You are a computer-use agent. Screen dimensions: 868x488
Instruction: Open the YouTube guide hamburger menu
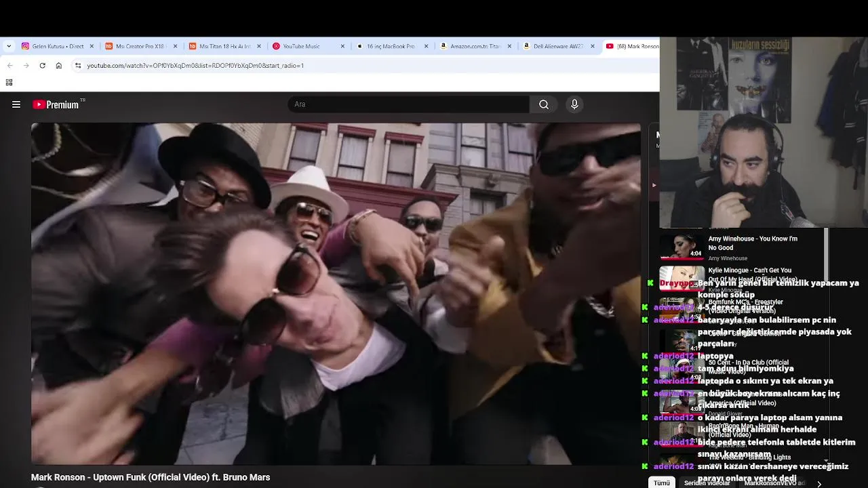pyautogui.click(x=16, y=104)
